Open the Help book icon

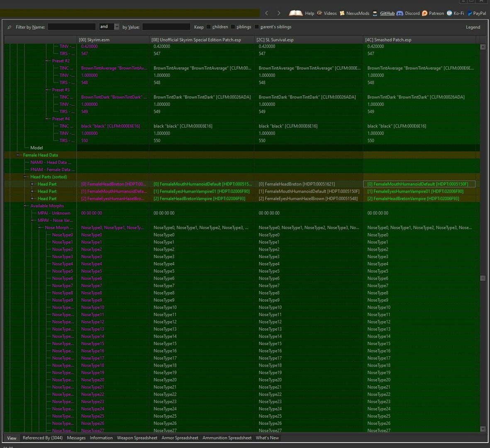(296, 13)
